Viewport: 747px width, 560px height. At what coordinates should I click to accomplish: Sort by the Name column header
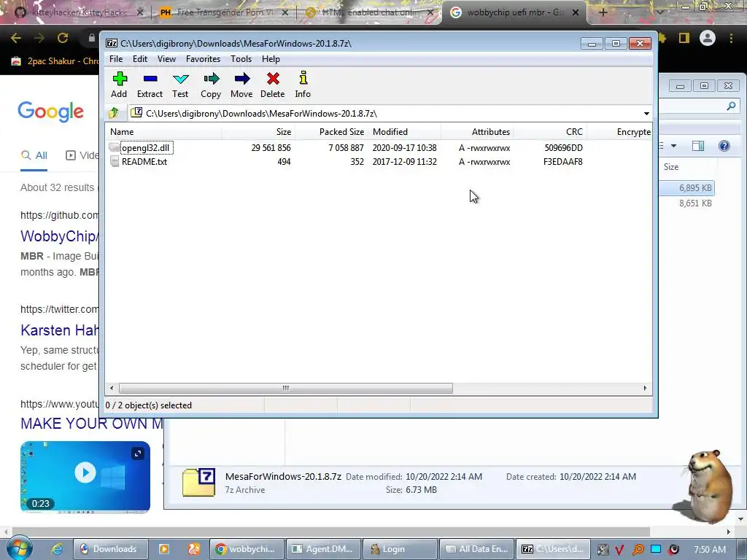[x=163, y=132]
